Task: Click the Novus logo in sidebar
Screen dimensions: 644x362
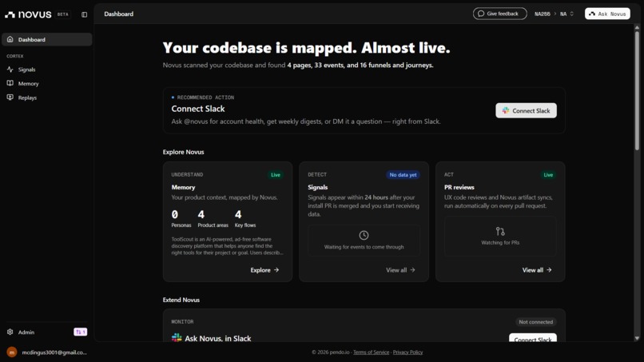Action: pos(28,14)
